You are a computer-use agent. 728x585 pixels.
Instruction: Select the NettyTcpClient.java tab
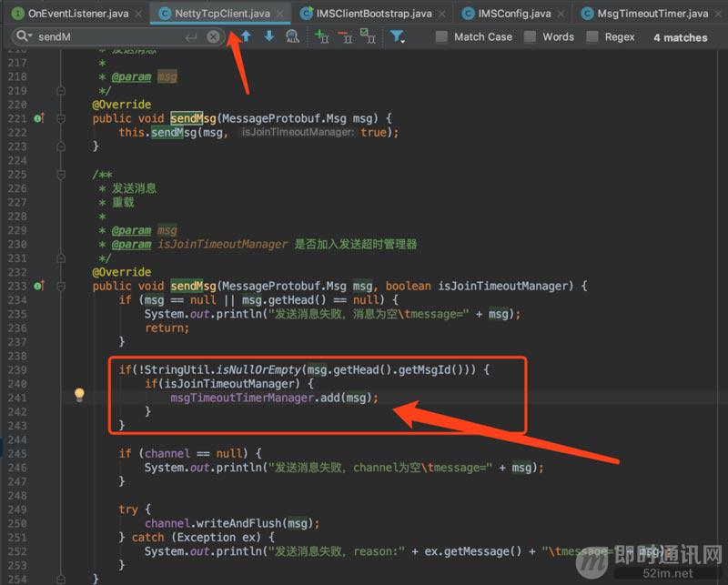(222, 14)
